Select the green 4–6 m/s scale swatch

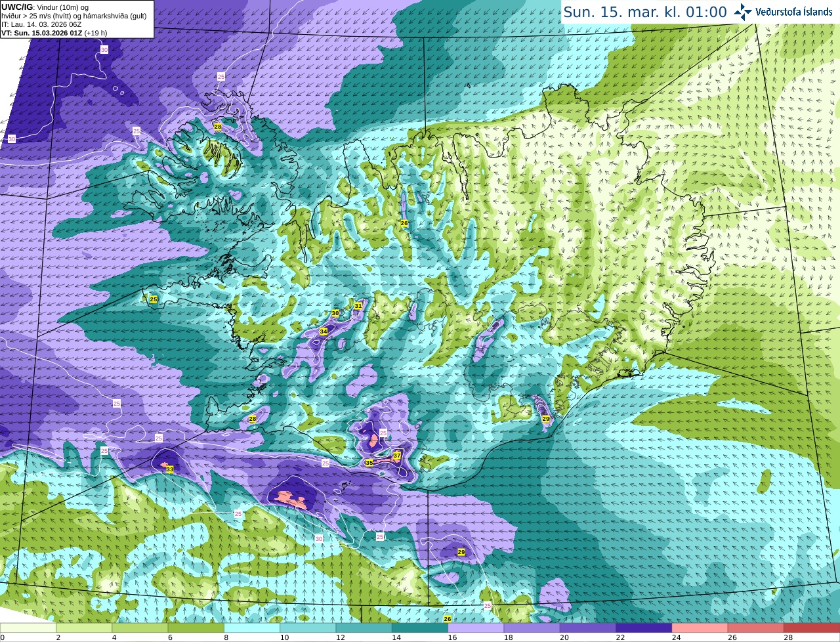tap(140, 628)
